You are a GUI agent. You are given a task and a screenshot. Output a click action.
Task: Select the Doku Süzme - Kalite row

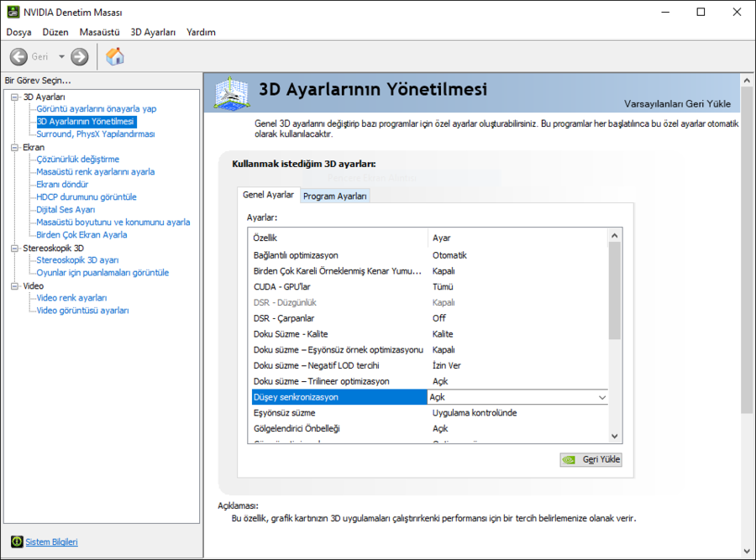(x=429, y=334)
